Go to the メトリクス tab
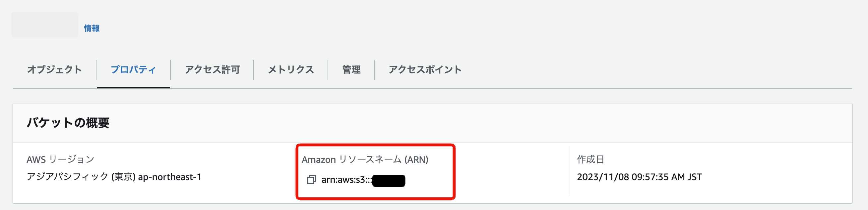Image resolution: width=868 pixels, height=210 pixels. [x=291, y=69]
